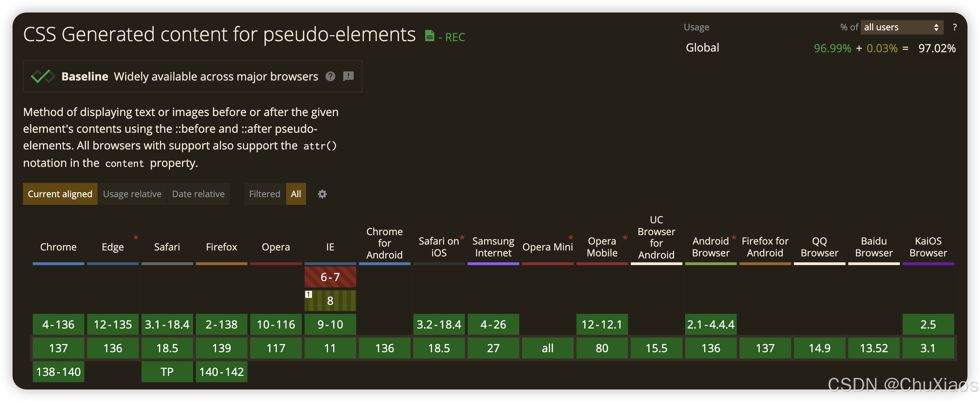Click the Baseline feedback comment icon
This screenshot has height=402, width=980.
(x=348, y=76)
